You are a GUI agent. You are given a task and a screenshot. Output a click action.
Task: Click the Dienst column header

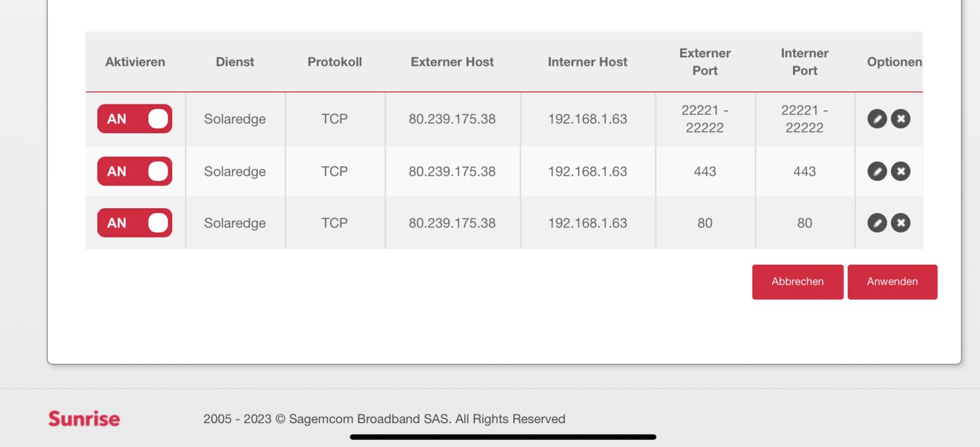coord(235,62)
